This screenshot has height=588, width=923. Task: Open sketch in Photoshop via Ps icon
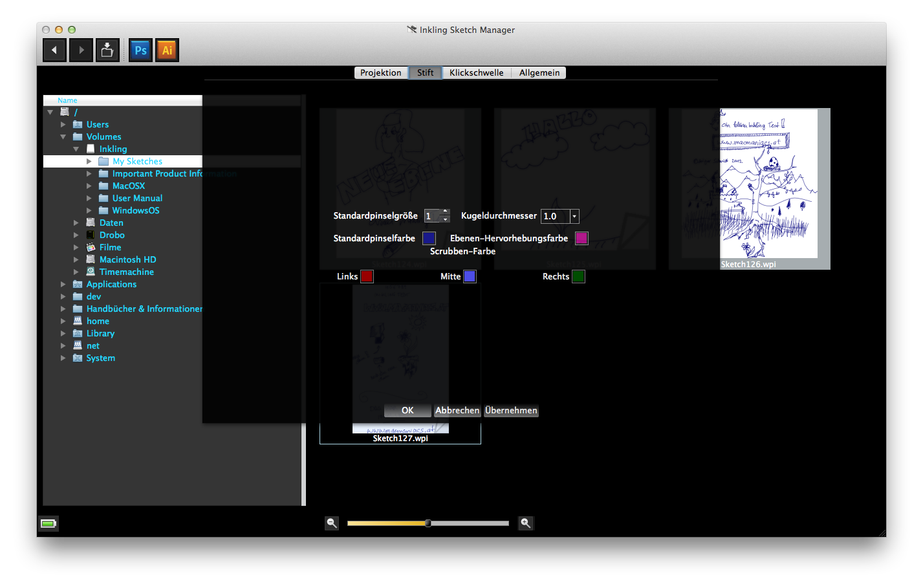click(140, 50)
